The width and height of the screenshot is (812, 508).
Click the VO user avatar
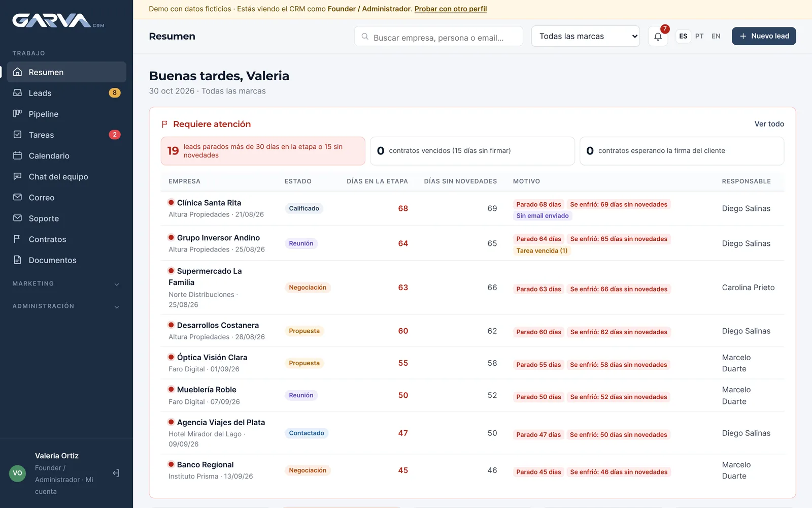(18, 473)
